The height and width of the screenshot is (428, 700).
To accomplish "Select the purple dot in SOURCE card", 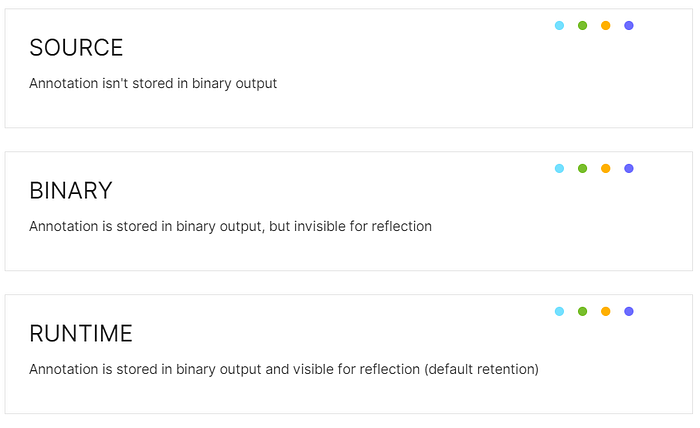I will (629, 25).
